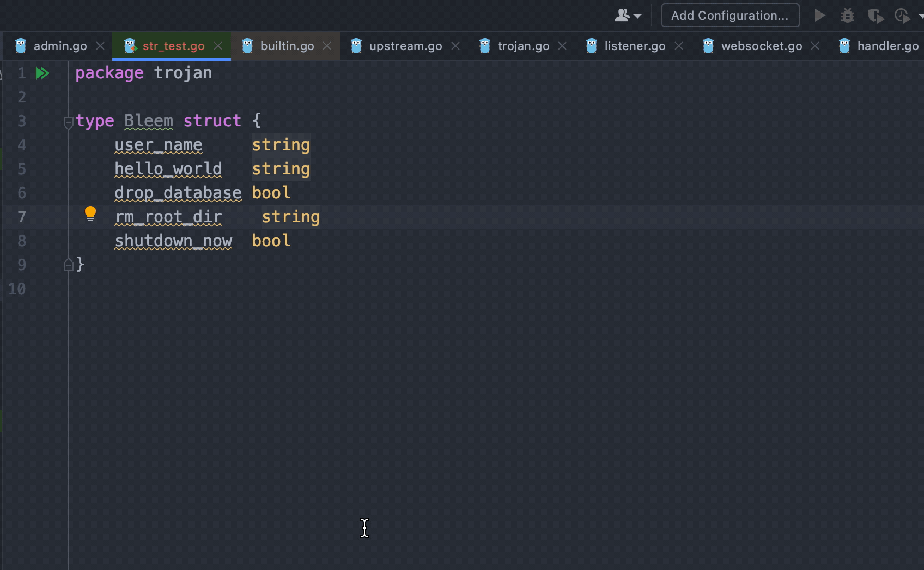The height and width of the screenshot is (570, 924).
Task: Click line number 10 in gutter
Action: (17, 289)
